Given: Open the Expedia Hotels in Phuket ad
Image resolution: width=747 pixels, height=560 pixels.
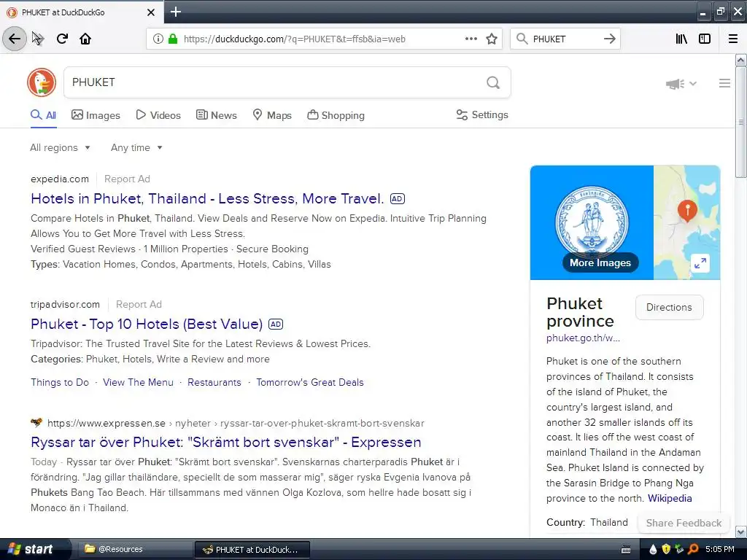Looking at the screenshot, I should (207, 198).
